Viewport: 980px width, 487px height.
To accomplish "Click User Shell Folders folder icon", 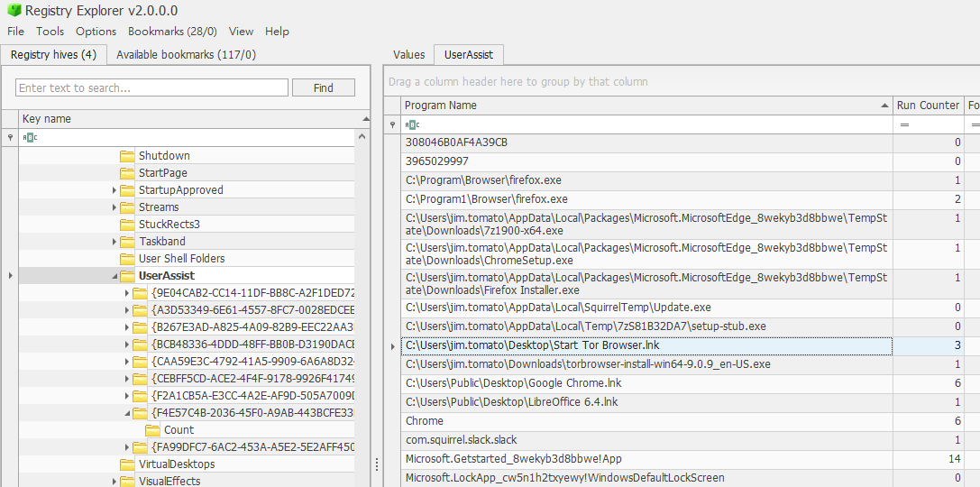I will [127, 258].
